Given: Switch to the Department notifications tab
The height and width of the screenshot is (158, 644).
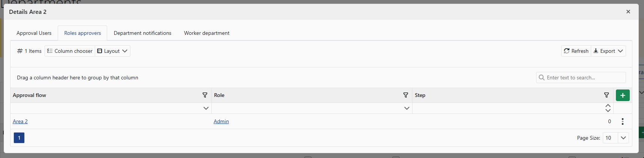Looking at the screenshot, I should click(142, 33).
